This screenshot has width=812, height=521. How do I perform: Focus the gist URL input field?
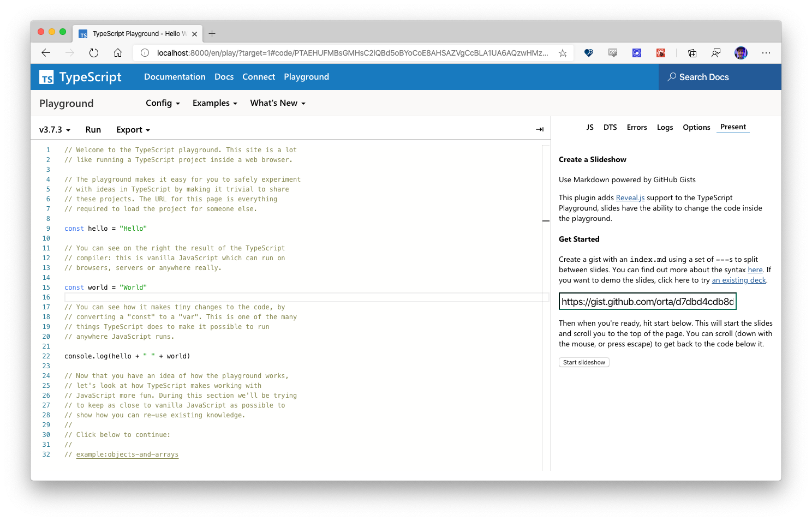648,302
